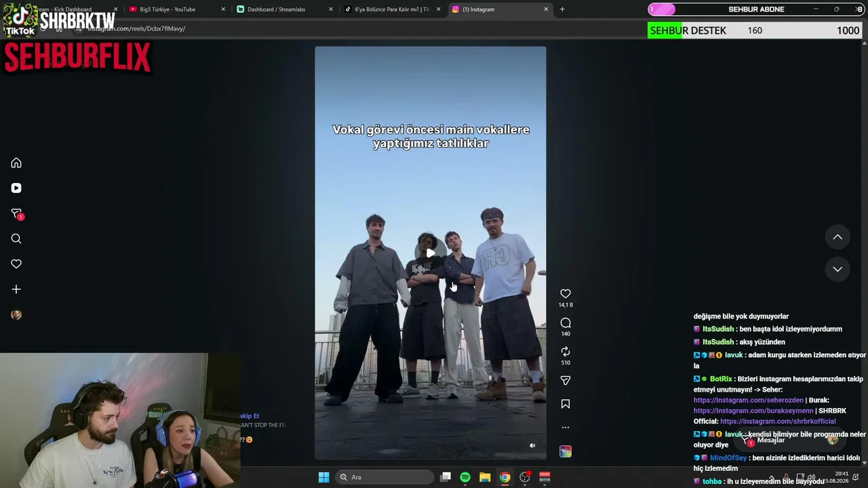Play the paused reel video
Image resolution: width=868 pixels, height=488 pixels.
(x=431, y=253)
